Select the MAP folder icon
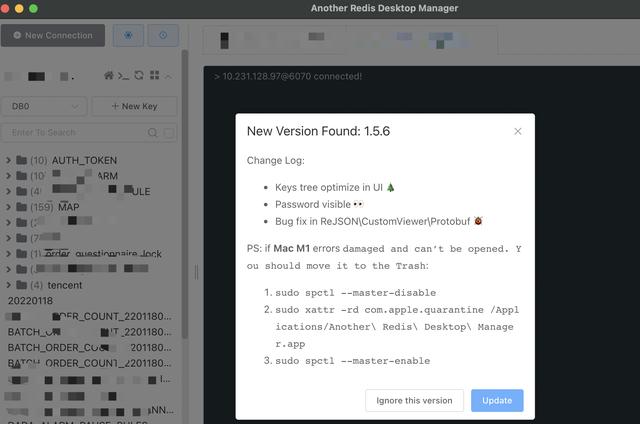 pyautogui.click(x=21, y=207)
